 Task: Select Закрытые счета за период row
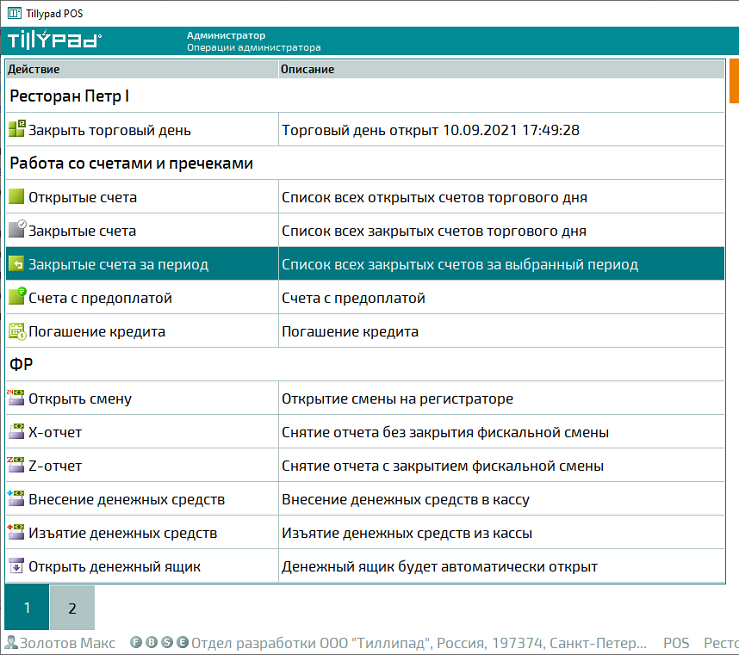(x=365, y=264)
